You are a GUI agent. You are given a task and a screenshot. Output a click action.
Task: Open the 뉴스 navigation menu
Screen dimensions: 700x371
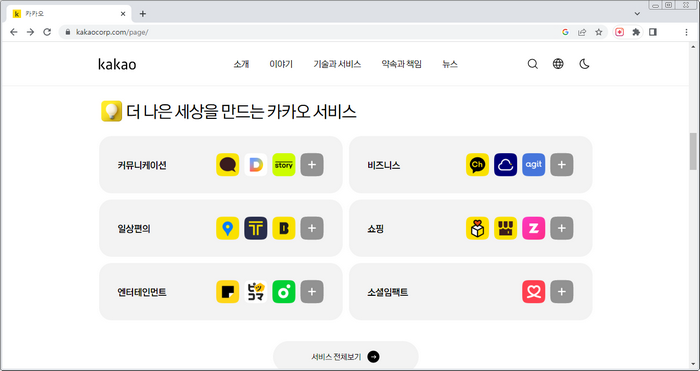click(x=450, y=64)
